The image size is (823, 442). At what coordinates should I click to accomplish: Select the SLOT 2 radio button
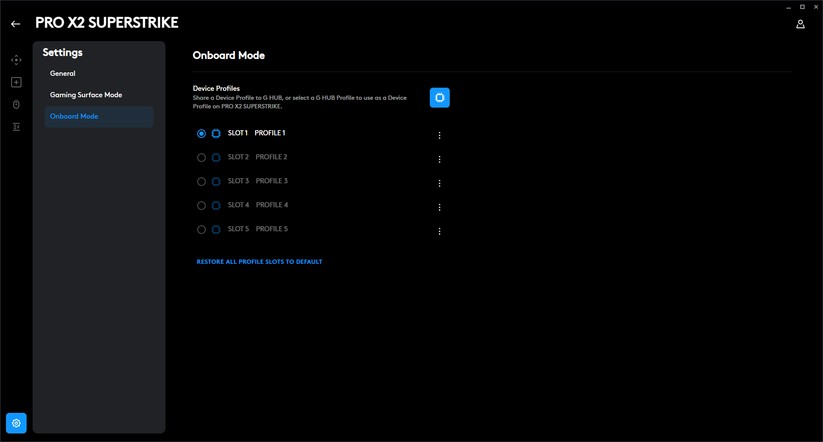(201, 157)
